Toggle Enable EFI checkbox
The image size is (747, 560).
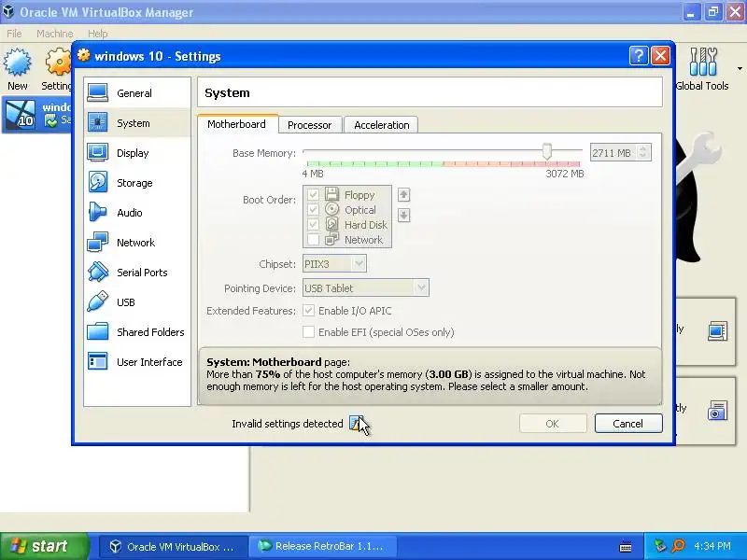(309, 332)
